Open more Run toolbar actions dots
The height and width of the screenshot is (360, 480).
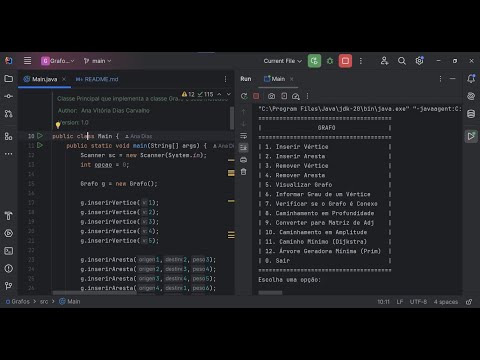pyautogui.click(x=307, y=96)
